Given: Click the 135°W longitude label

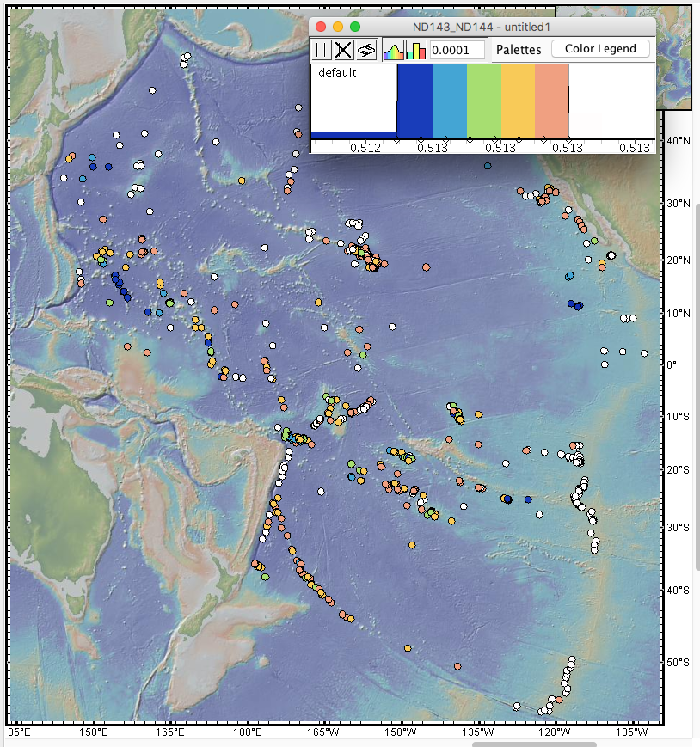Looking at the screenshot, I should click(477, 732).
